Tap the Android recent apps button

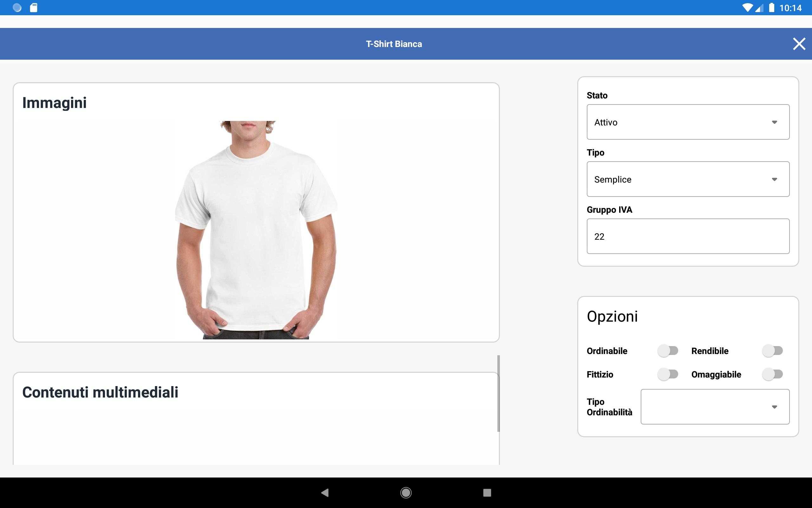coord(487,493)
